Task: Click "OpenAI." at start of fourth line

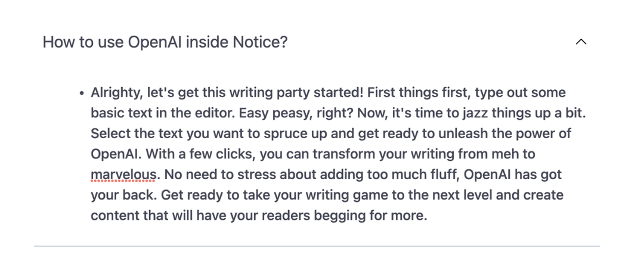Action: (x=116, y=155)
